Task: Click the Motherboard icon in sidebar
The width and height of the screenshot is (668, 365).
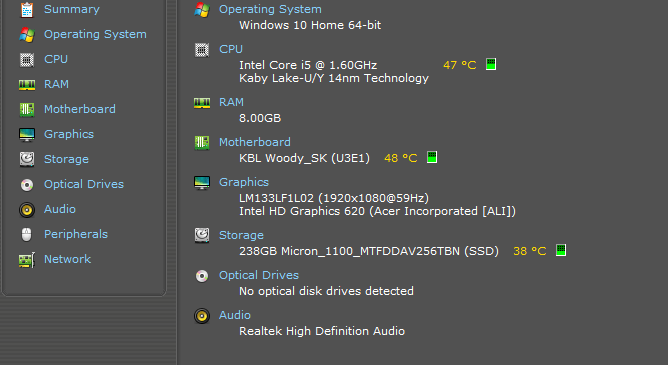Action: point(27,109)
